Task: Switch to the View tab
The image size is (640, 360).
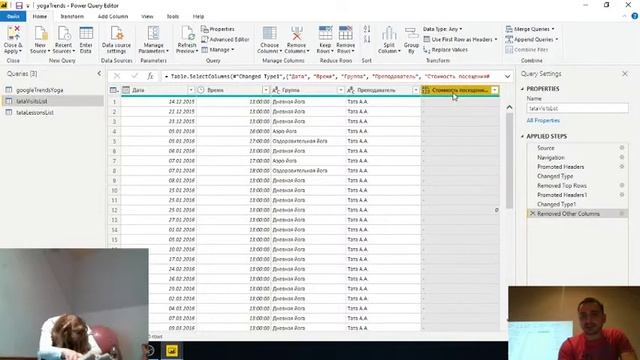Action: [x=147, y=16]
